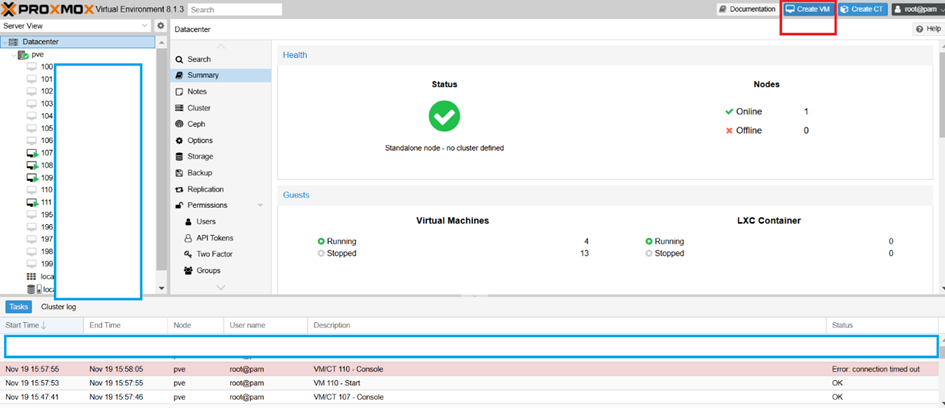Click the top Search input field
The width and height of the screenshot is (945, 408).
pos(235,10)
